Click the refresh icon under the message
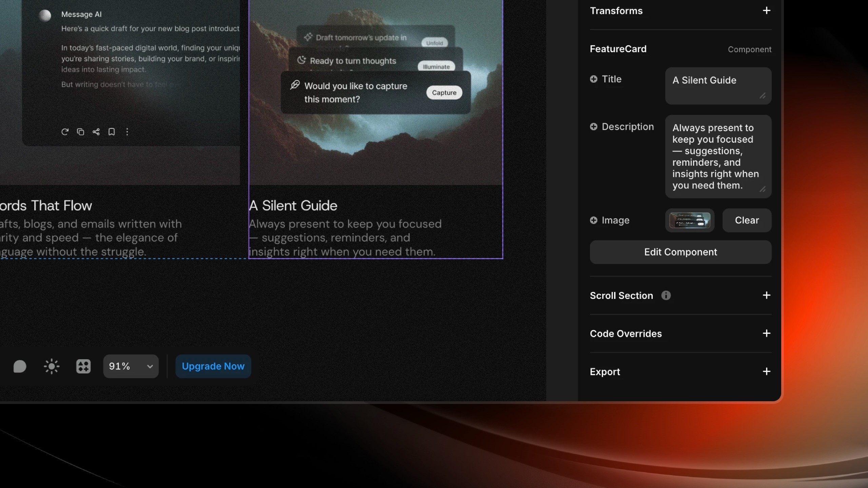868x488 pixels. click(x=65, y=132)
